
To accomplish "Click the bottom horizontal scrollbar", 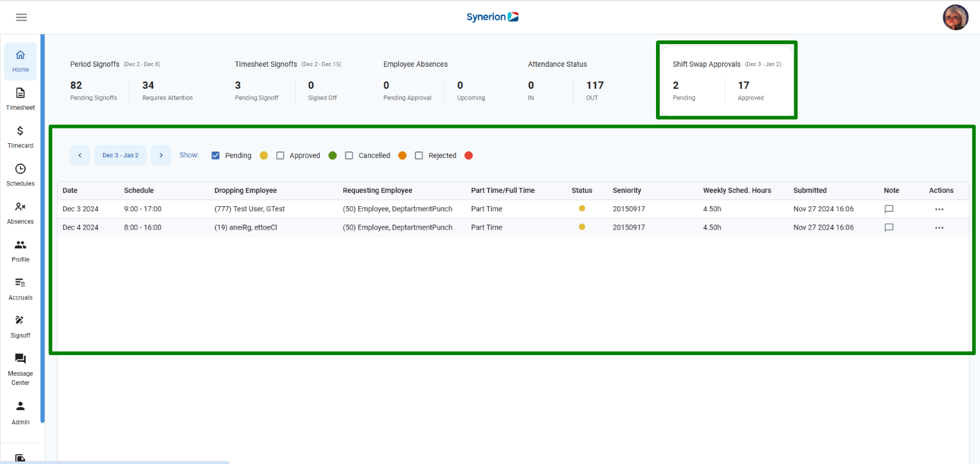I will pos(115,462).
